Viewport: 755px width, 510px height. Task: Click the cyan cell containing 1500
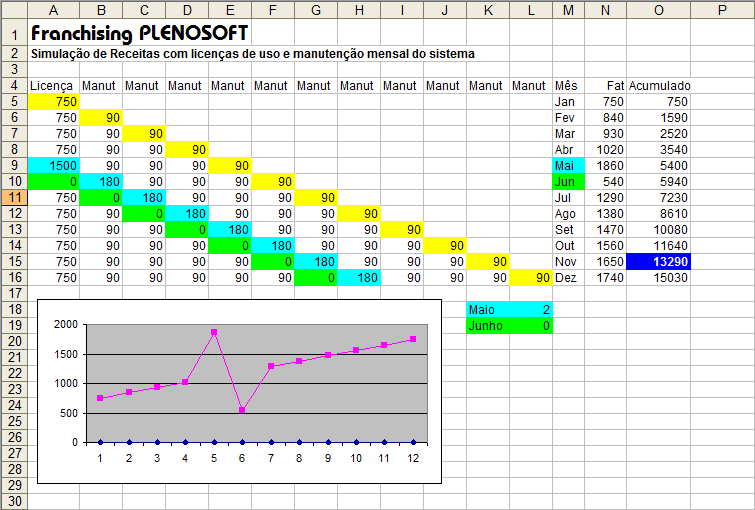pos(54,165)
